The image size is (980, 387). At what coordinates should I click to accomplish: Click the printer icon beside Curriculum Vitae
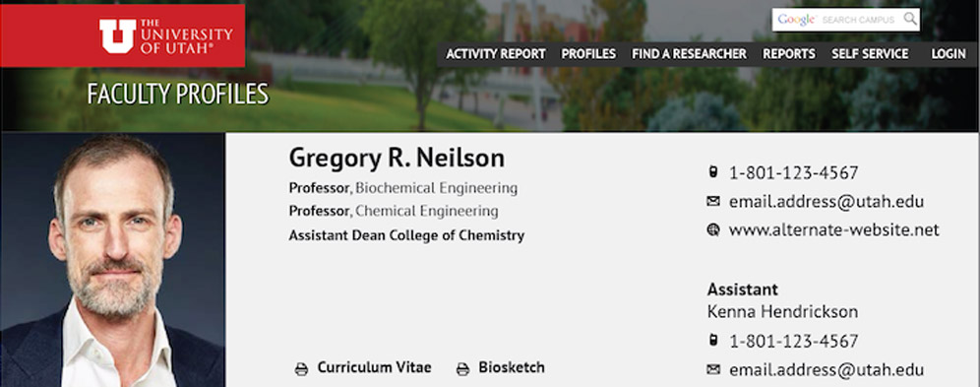301,369
